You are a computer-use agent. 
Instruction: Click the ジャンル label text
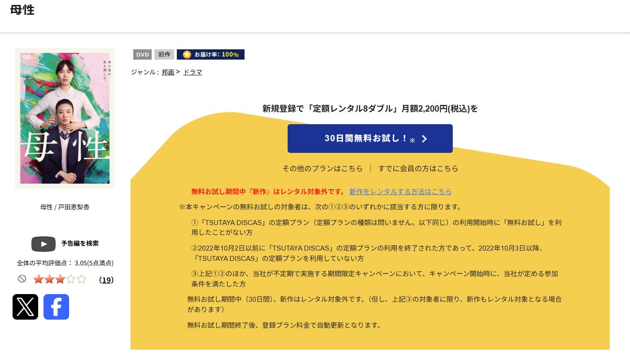point(144,72)
